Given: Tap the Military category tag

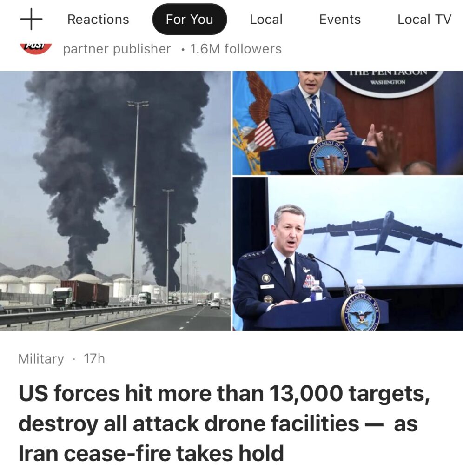Looking at the screenshot, I should [x=41, y=359].
